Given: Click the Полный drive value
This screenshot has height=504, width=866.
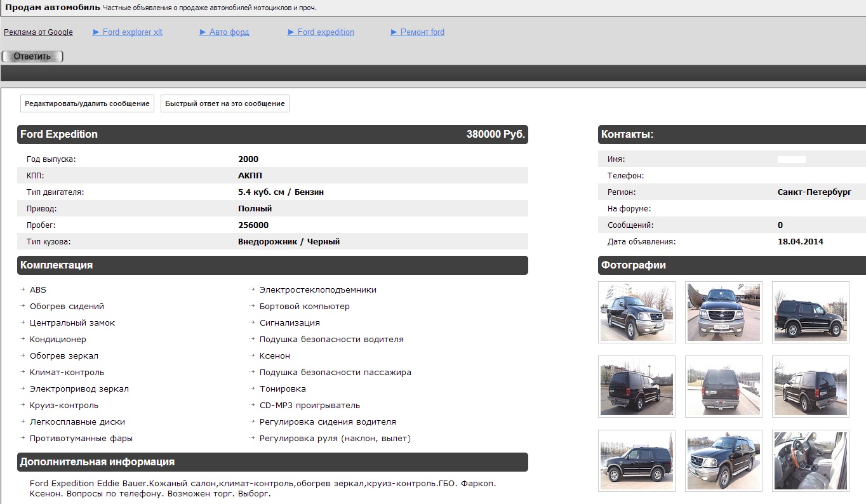Looking at the screenshot, I should coord(255,209).
